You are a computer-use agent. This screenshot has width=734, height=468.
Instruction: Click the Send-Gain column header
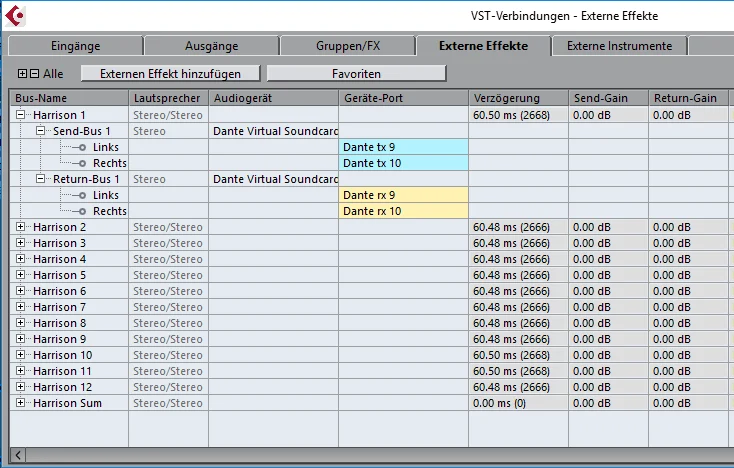click(609, 98)
